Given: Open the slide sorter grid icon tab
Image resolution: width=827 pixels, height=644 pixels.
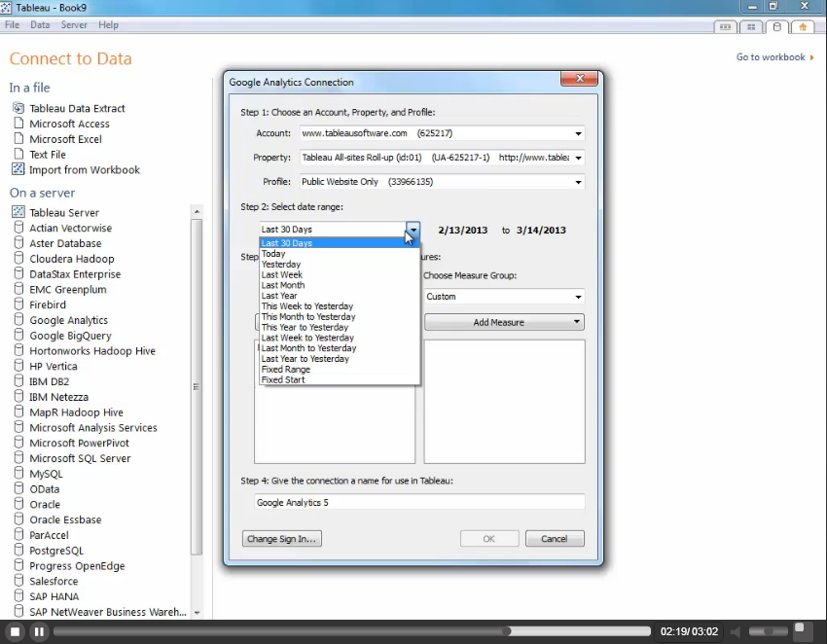Looking at the screenshot, I should (751, 27).
